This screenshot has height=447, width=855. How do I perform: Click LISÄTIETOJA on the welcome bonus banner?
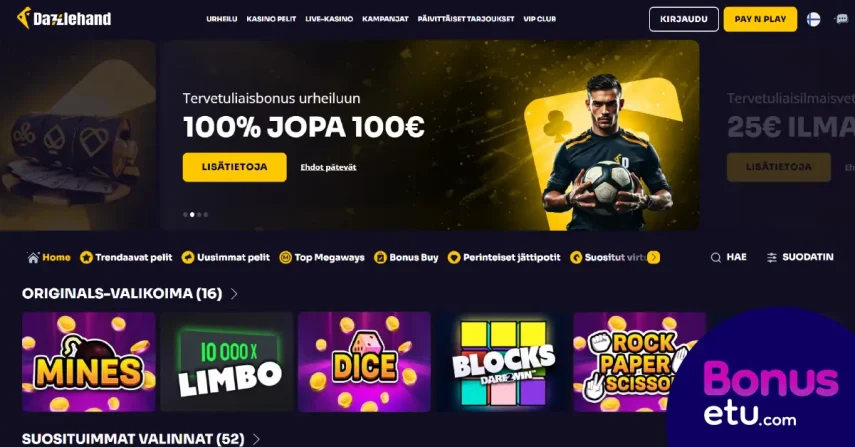[234, 167]
